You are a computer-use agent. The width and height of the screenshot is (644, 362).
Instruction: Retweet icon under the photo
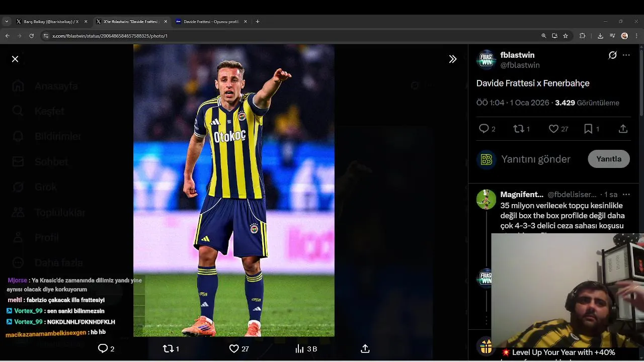click(x=168, y=348)
